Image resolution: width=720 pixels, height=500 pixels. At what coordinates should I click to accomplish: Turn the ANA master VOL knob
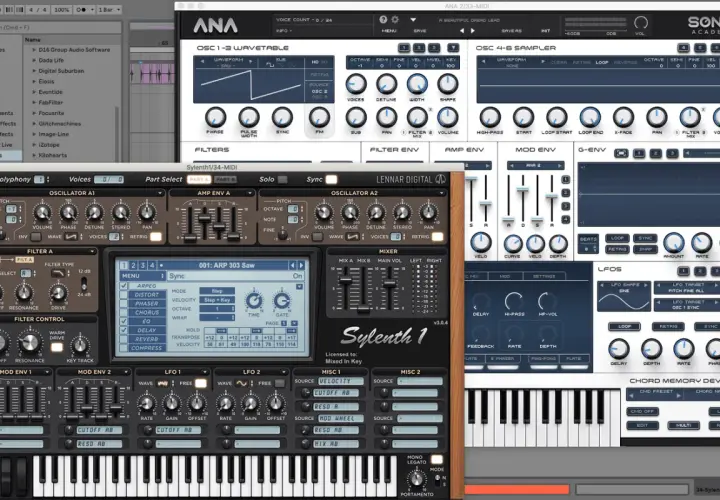tap(641, 22)
